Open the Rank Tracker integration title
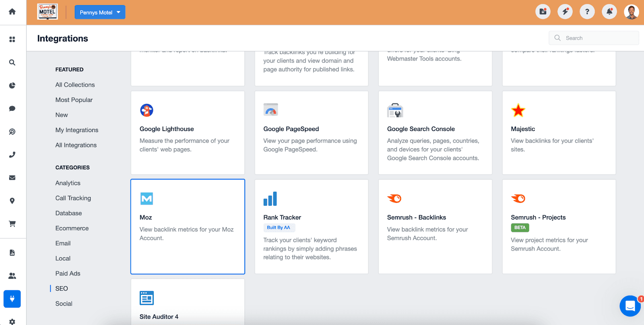Screen dimensions: 644x325 pyautogui.click(x=282, y=217)
